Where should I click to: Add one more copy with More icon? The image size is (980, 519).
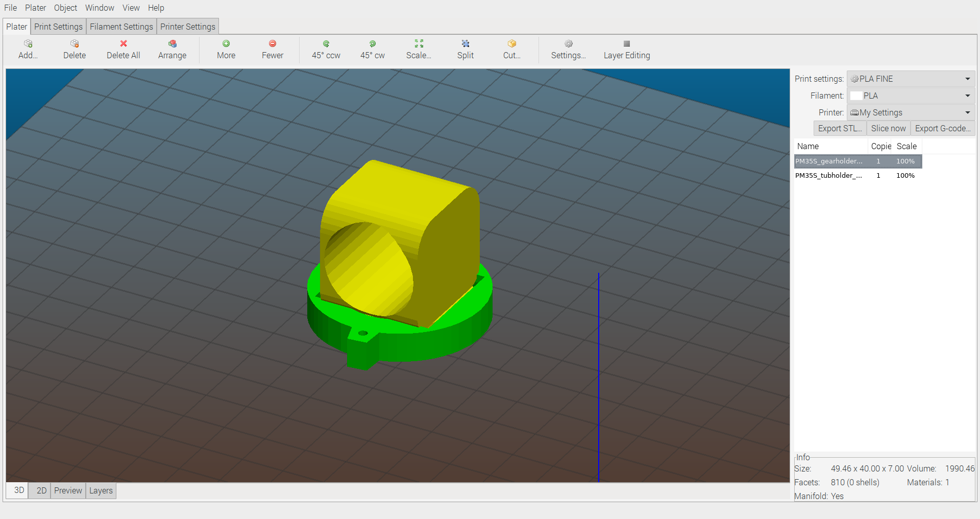226,44
